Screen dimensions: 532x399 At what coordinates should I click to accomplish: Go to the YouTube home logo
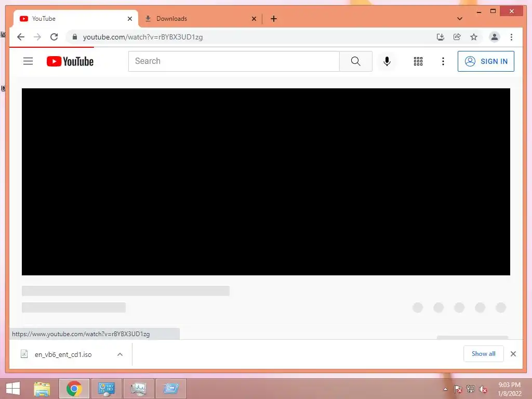(x=70, y=61)
